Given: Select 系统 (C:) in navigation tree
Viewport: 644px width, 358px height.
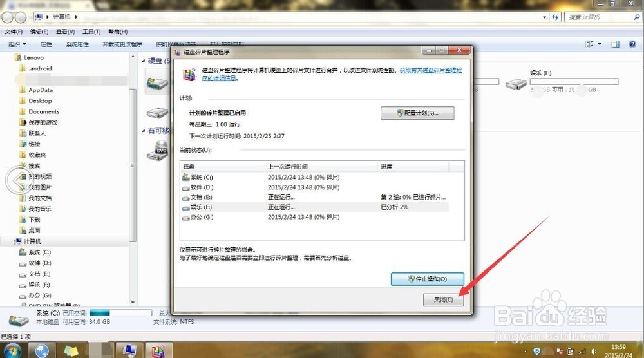Looking at the screenshot, I should pos(39,252).
